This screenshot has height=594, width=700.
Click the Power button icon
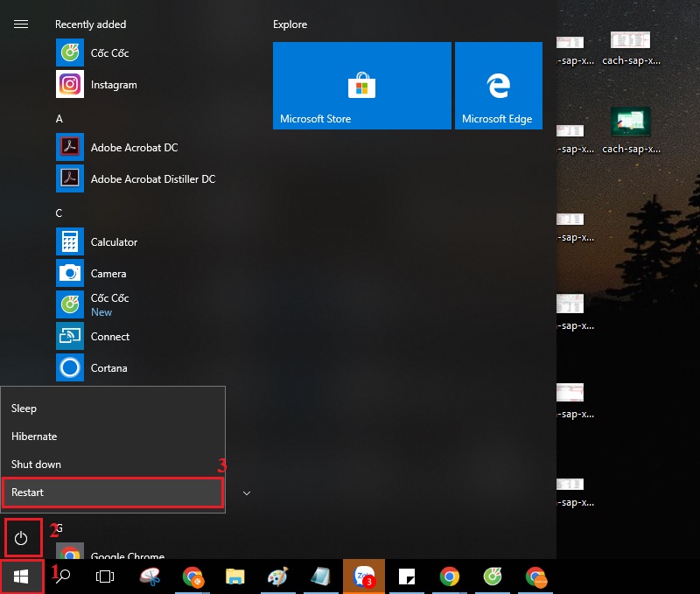pyautogui.click(x=22, y=539)
